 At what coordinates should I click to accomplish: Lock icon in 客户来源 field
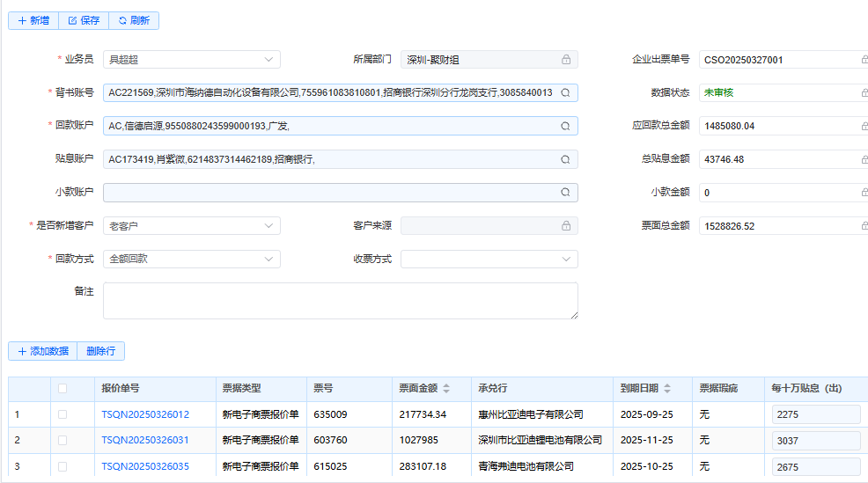point(566,226)
